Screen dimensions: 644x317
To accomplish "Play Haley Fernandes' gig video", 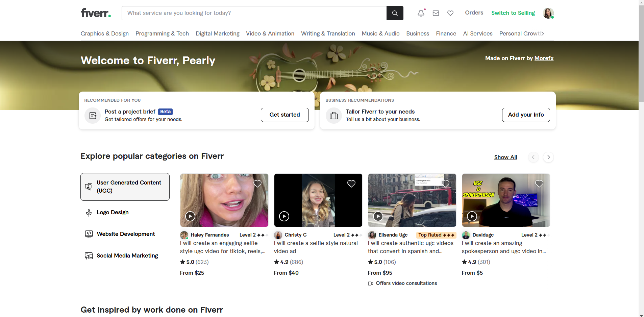I will [190, 216].
